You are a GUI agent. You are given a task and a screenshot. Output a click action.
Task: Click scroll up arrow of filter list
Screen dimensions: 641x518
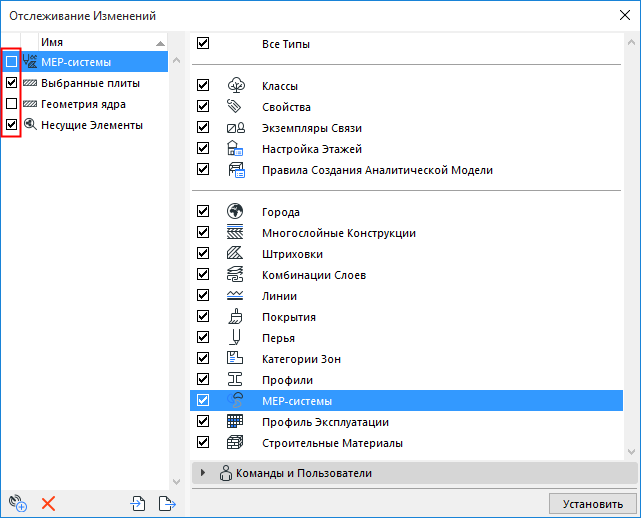[177, 60]
